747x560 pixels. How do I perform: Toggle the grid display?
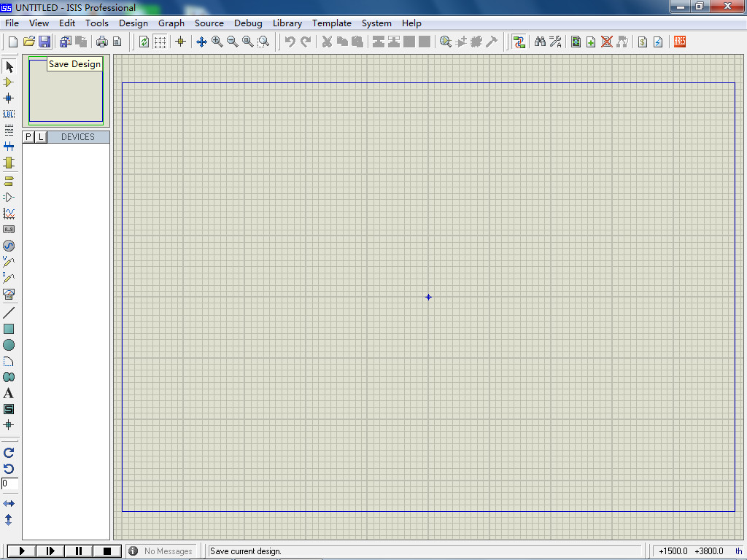160,42
